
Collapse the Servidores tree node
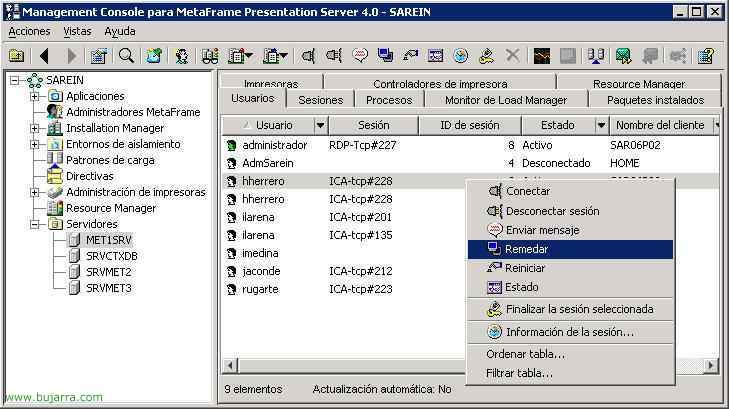pyautogui.click(x=35, y=224)
